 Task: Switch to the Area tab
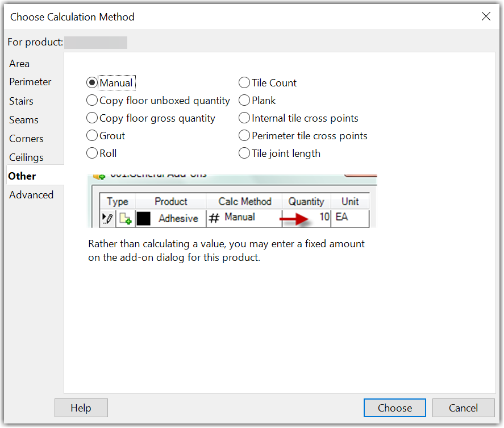(19, 64)
